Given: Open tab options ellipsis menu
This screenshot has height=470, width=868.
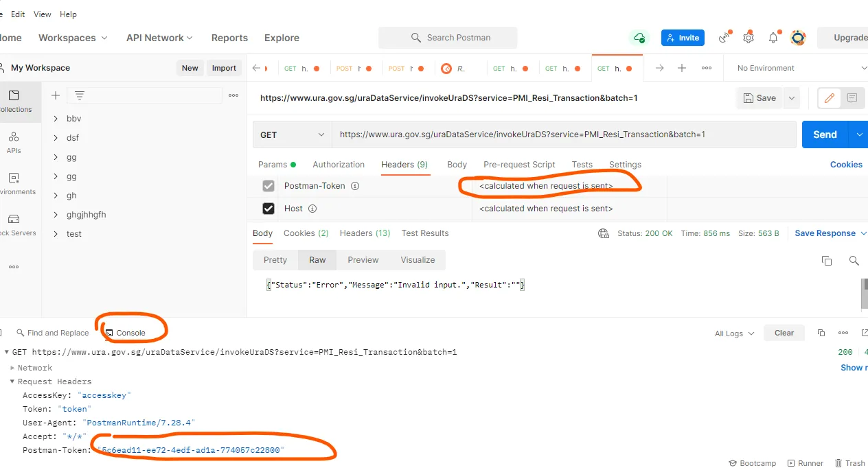Looking at the screenshot, I should tap(706, 68).
